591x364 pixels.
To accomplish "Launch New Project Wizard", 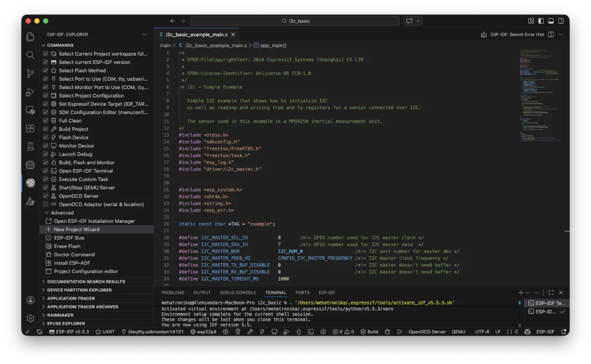I will click(x=76, y=229).
